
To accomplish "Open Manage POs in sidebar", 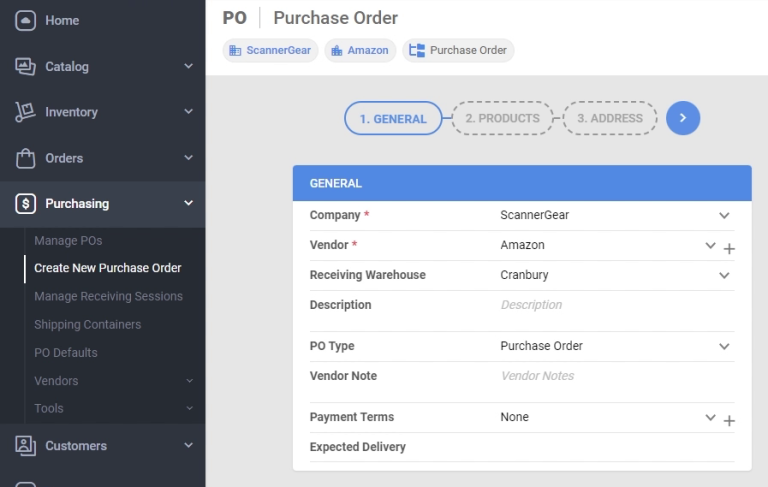I will (x=68, y=241).
